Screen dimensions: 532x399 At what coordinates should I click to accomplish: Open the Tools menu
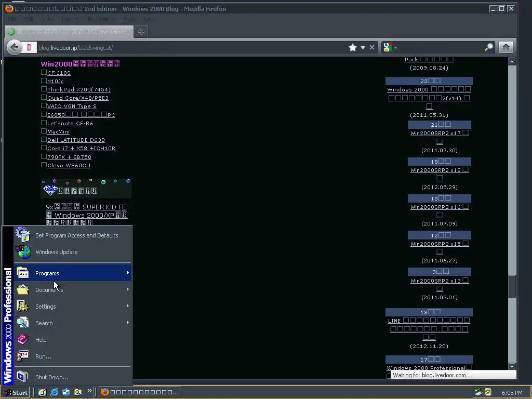[x=129, y=19]
